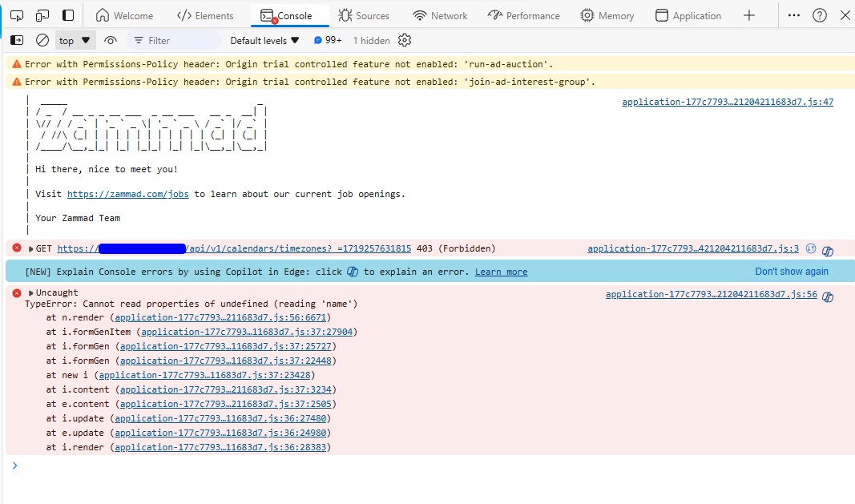Open the js:37:25727 formGen stack link

pos(226,346)
